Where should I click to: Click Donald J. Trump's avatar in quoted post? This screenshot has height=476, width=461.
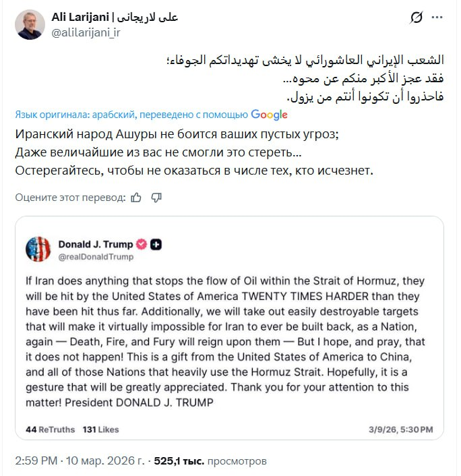click(38, 249)
